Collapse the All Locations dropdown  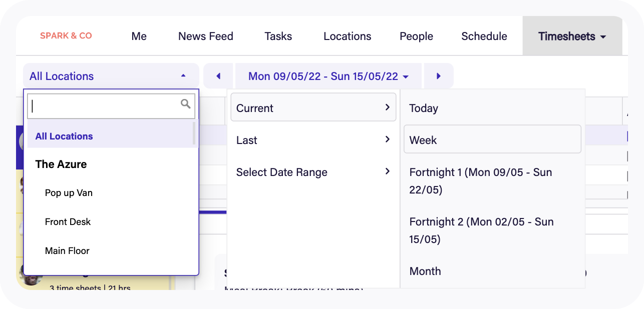[111, 76]
